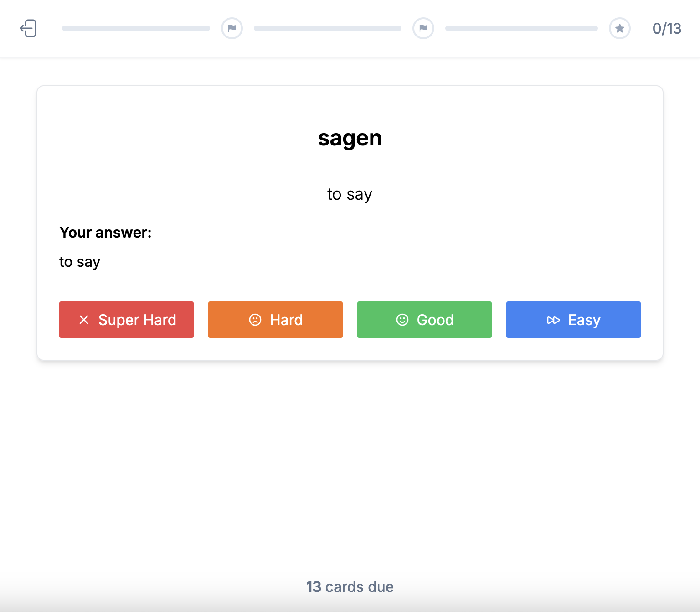The image size is (700, 612).
Task: Click the submitted answer text below Your answer
Action: coord(80,262)
